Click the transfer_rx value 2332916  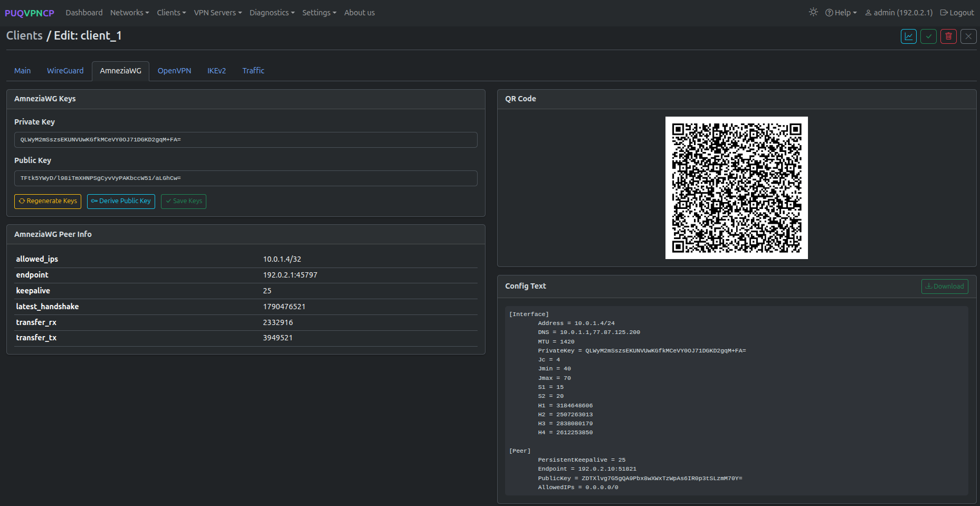tap(278, 322)
